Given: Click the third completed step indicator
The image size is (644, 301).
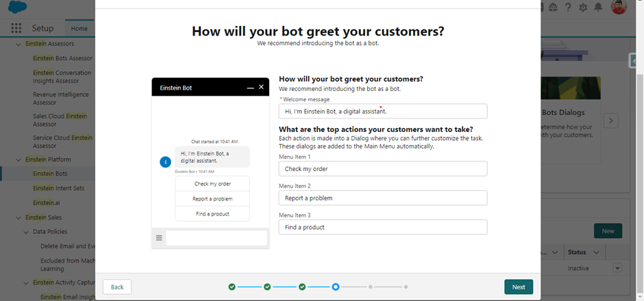Looking at the screenshot, I should [x=302, y=287].
